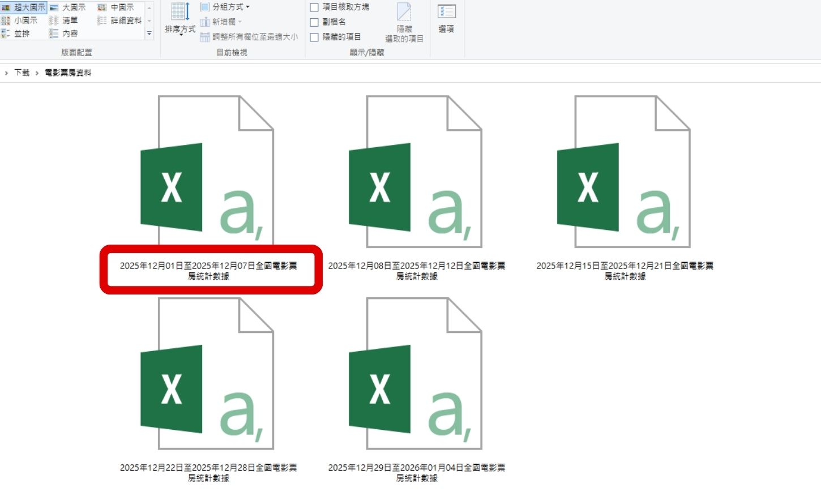Show file extensions via 副檔名 checkbox

coord(314,23)
